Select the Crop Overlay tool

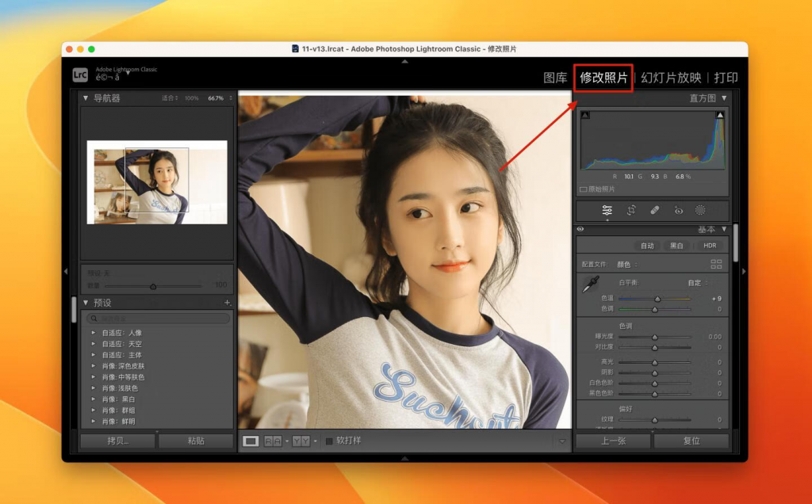(x=631, y=210)
